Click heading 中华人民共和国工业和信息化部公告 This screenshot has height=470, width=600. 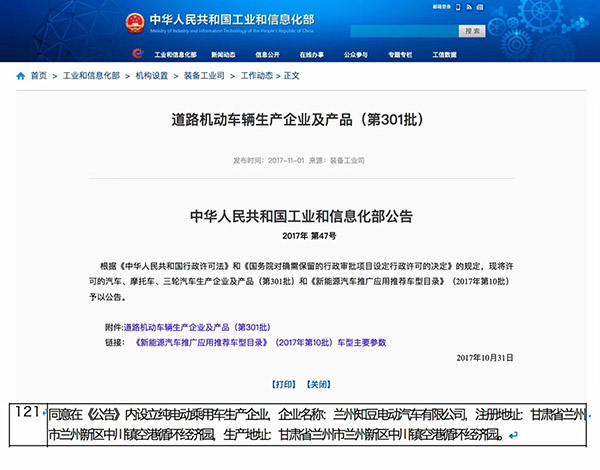tap(301, 216)
